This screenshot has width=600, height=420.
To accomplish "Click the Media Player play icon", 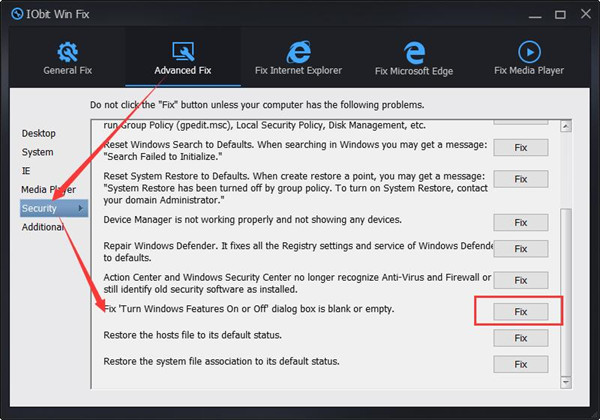I will point(529,52).
